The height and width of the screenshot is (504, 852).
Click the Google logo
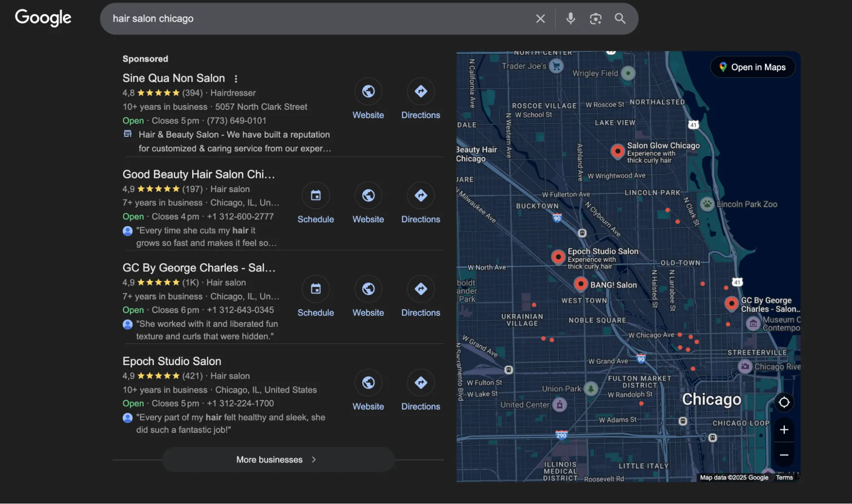pos(43,18)
